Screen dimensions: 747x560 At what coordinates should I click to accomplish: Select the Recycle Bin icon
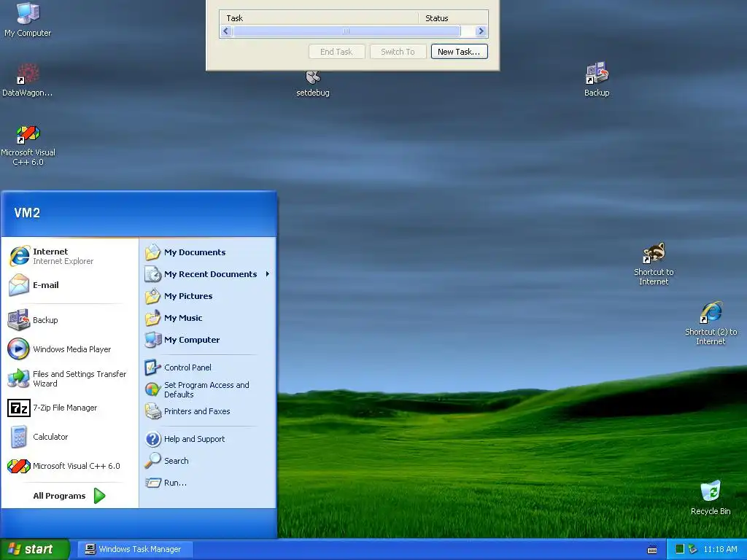tap(711, 497)
